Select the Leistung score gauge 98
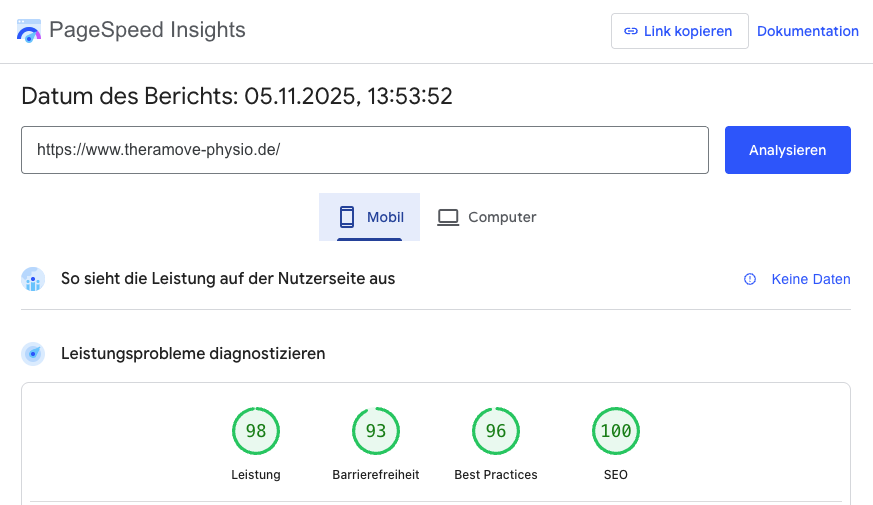Viewport: 873px width, 505px height. [x=256, y=431]
